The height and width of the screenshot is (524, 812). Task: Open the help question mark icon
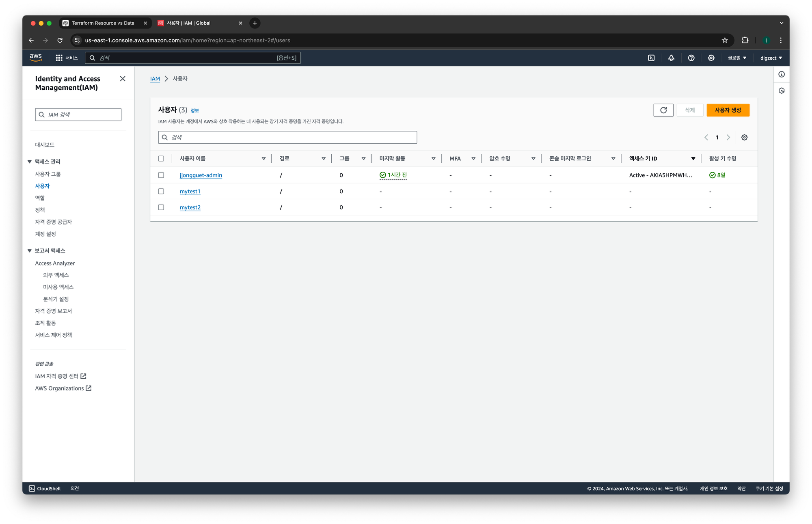click(x=691, y=58)
